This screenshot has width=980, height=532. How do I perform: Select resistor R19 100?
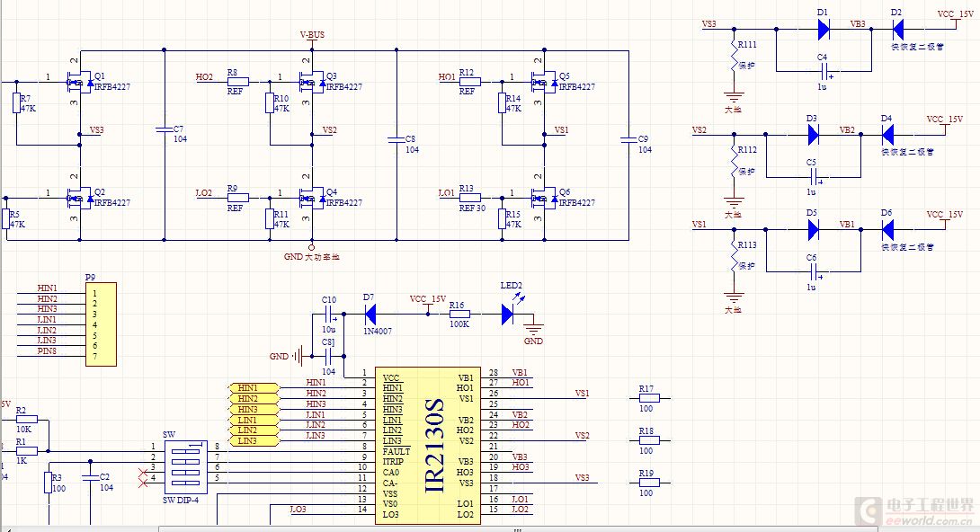point(649,483)
